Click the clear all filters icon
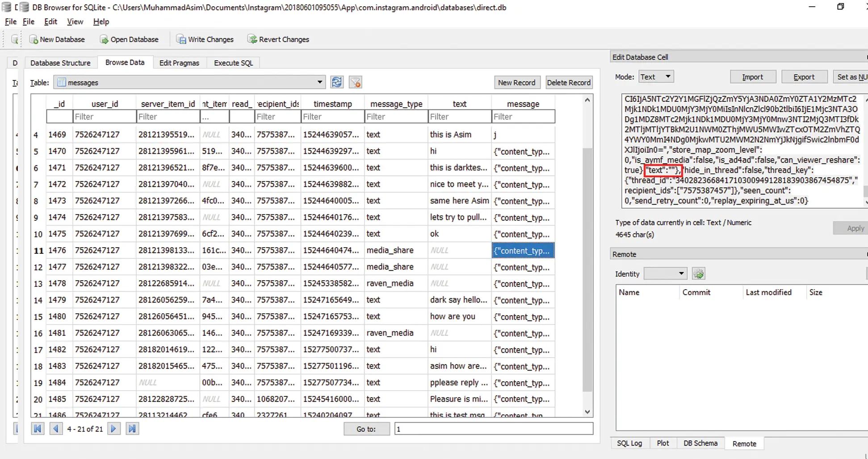This screenshot has height=459, width=868. click(356, 82)
